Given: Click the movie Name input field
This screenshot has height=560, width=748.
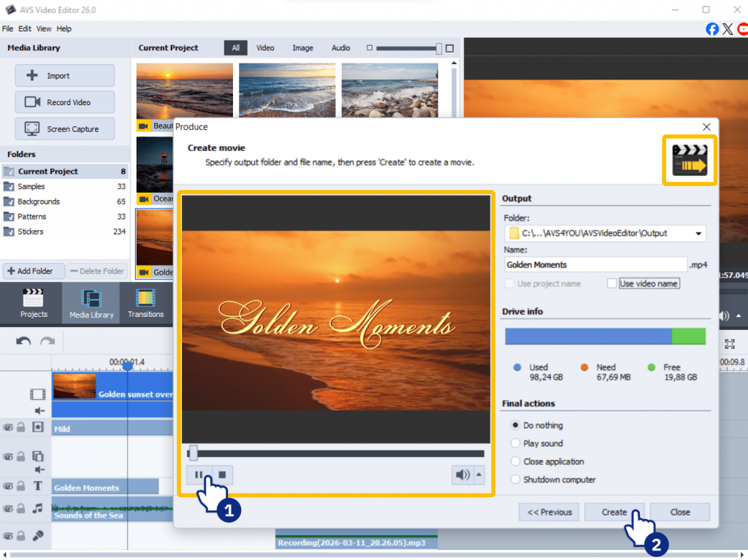Looking at the screenshot, I should click(595, 265).
